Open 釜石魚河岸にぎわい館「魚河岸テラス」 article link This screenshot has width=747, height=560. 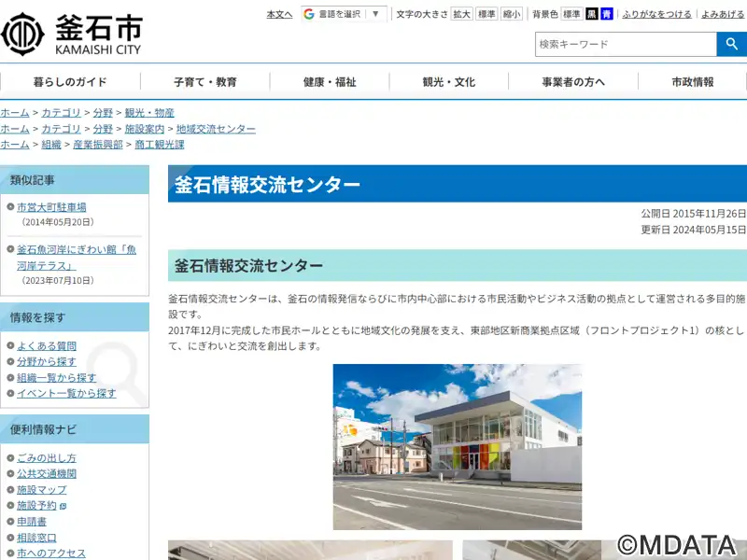tap(77, 258)
